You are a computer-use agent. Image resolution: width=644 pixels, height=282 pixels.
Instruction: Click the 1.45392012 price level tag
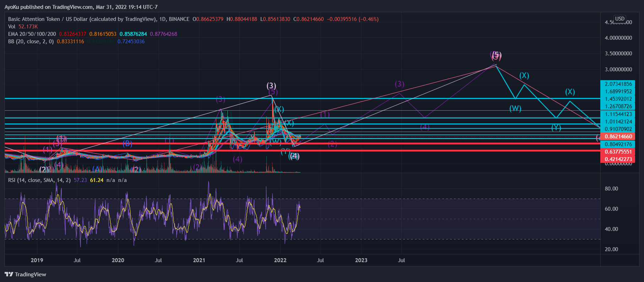[x=618, y=99]
